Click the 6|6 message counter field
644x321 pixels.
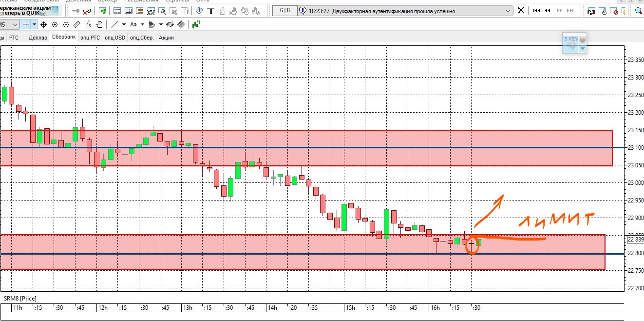284,10
